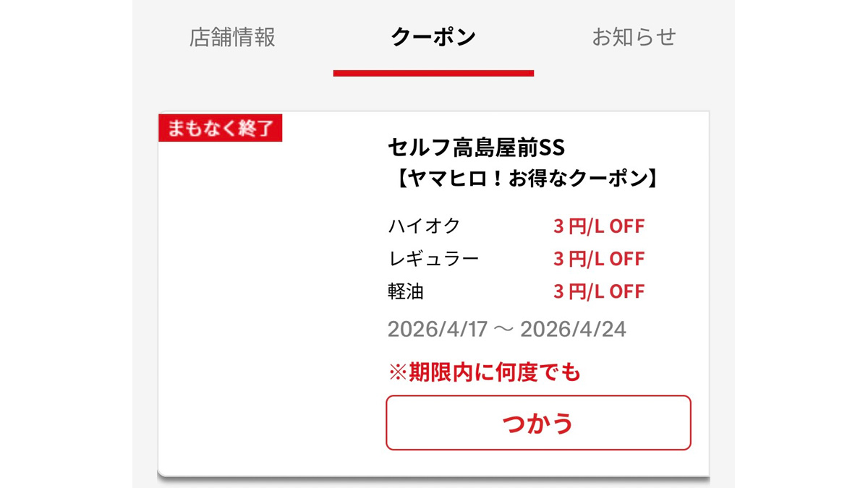The height and width of the screenshot is (488, 868).
Task: Click the ヤマヒロ！お得なクーポン title
Action: tap(526, 179)
